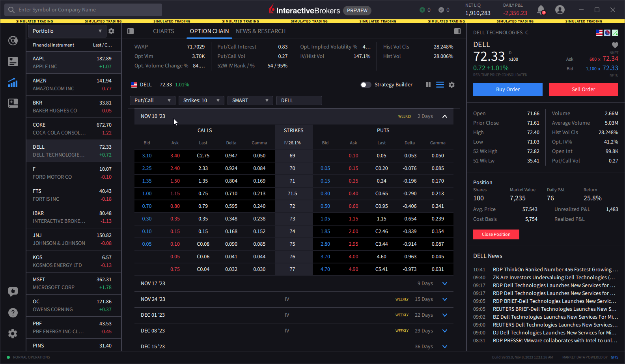The width and height of the screenshot is (625, 364).
Task: Open option chain settings gear
Action: (x=451, y=85)
